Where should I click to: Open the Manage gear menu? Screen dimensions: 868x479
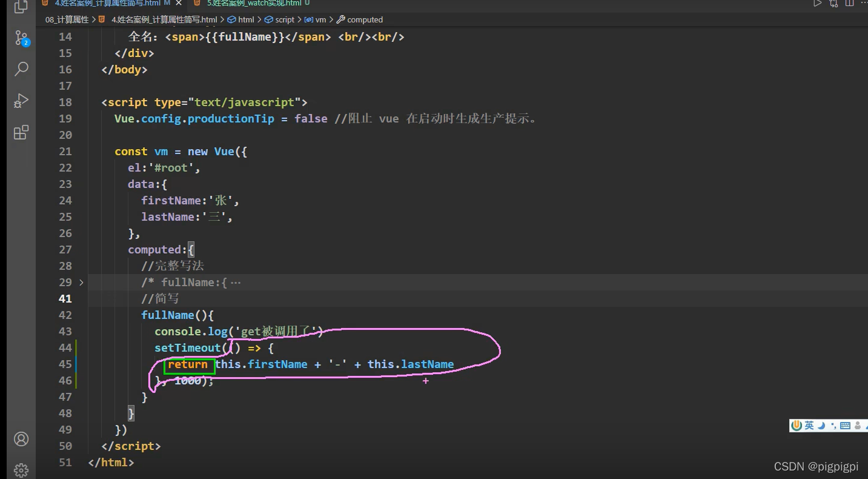pyautogui.click(x=21, y=470)
